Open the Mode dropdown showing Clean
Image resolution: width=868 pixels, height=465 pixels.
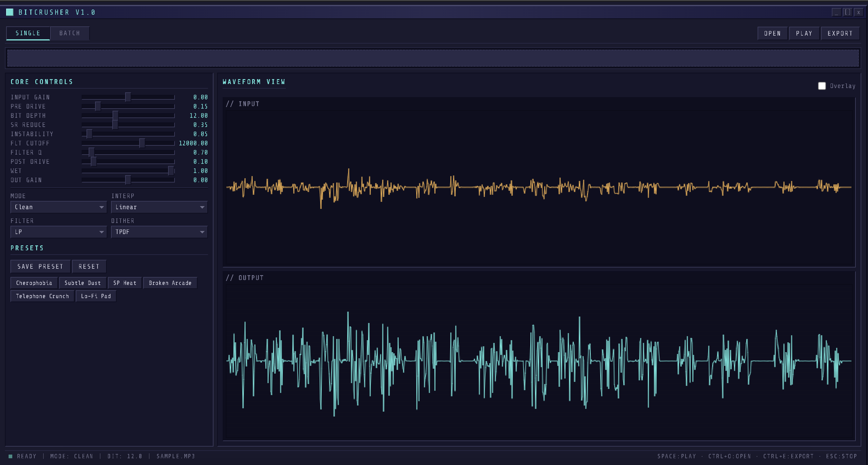[x=59, y=207]
